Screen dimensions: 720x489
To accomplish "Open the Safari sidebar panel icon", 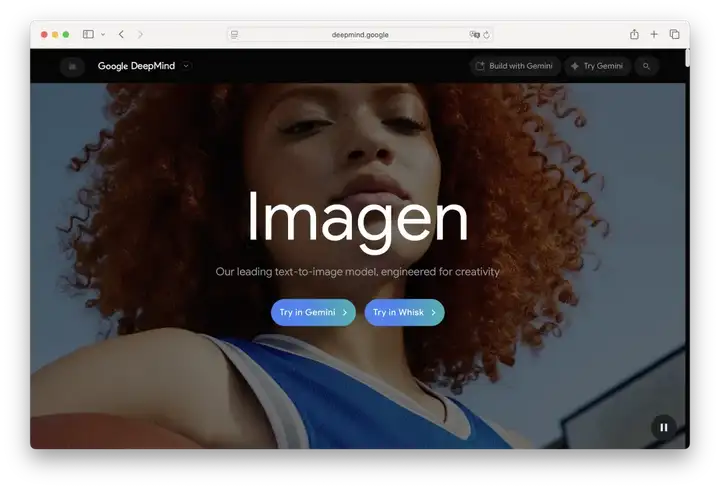I will [x=88, y=34].
